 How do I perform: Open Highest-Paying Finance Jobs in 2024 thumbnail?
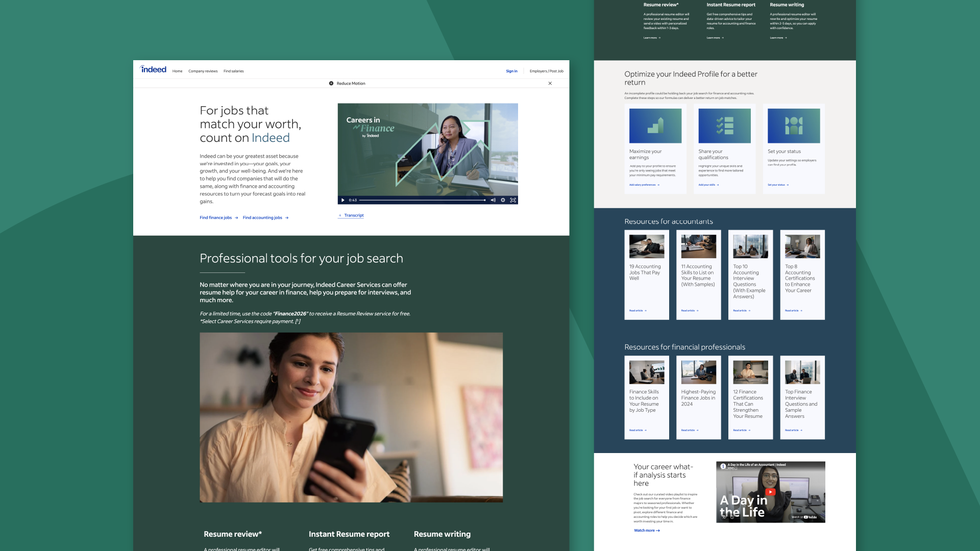click(x=698, y=372)
